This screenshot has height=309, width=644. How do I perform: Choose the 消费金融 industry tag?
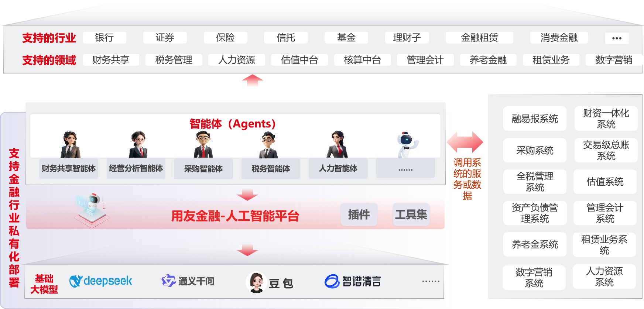(x=559, y=38)
